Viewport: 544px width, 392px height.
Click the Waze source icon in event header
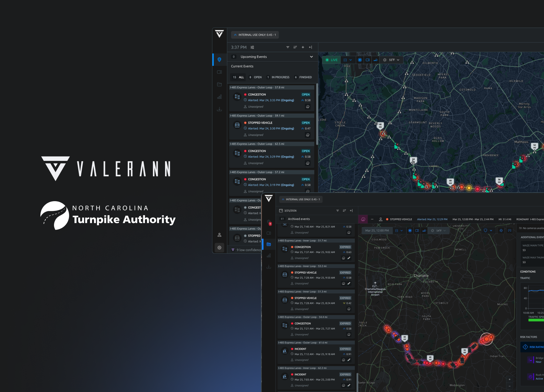pos(363,219)
